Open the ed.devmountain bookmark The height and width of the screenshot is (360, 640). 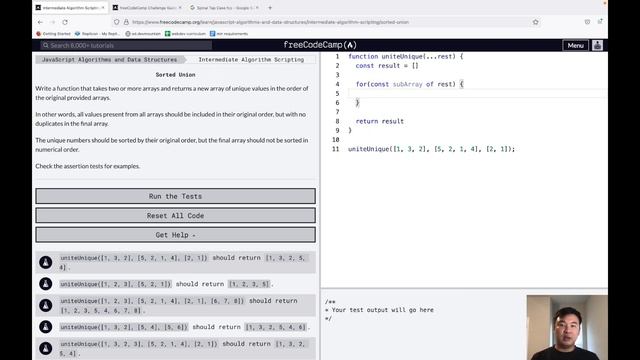pyautogui.click(x=143, y=34)
